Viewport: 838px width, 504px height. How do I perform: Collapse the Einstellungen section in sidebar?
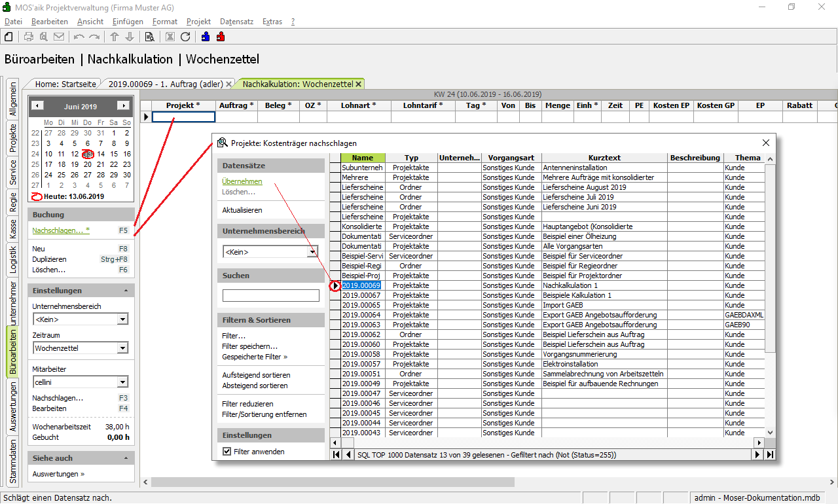[126, 291]
